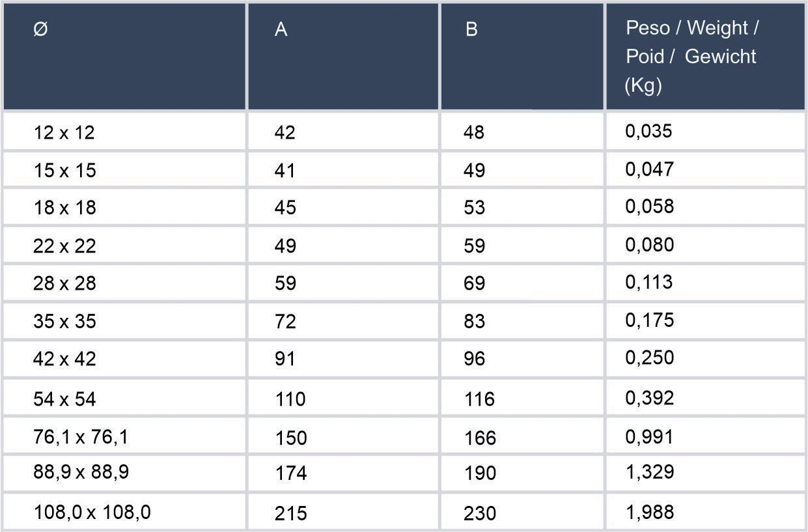Select the 15 x 15 row label

(x=64, y=171)
